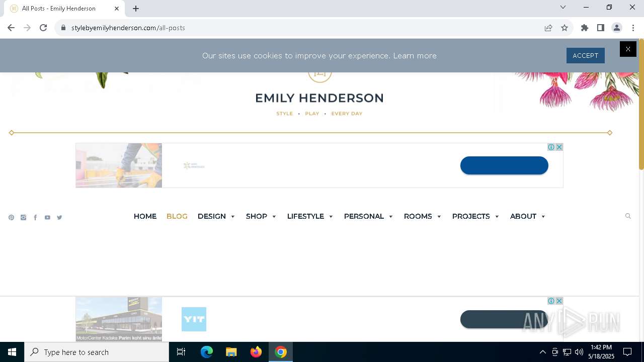Open the Chrome three-dot menu
This screenshot has width=644, height=362.
click(x=633, y=28)
